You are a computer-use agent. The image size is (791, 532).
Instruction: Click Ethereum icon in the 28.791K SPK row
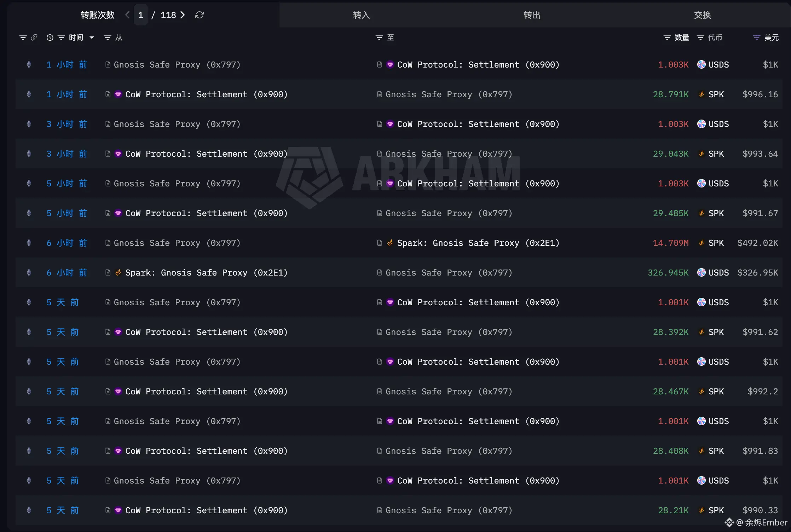[x=29, y=94]
